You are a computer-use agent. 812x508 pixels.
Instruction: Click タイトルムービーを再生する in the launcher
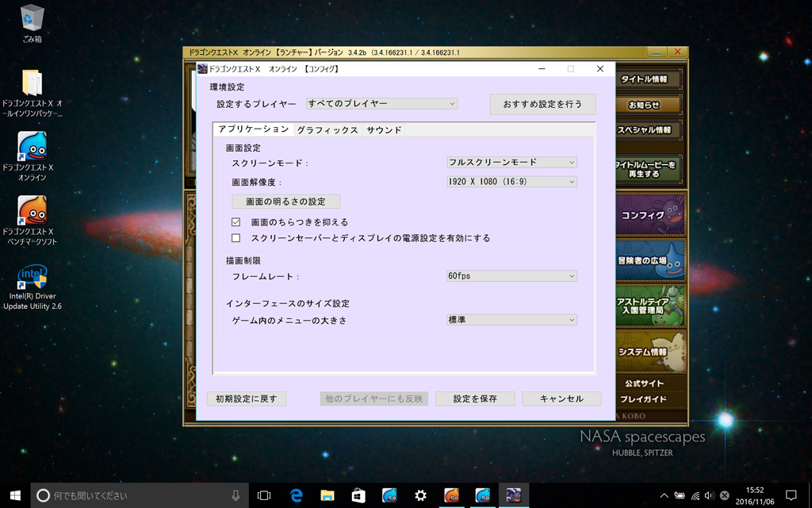[x=647, y=169]
